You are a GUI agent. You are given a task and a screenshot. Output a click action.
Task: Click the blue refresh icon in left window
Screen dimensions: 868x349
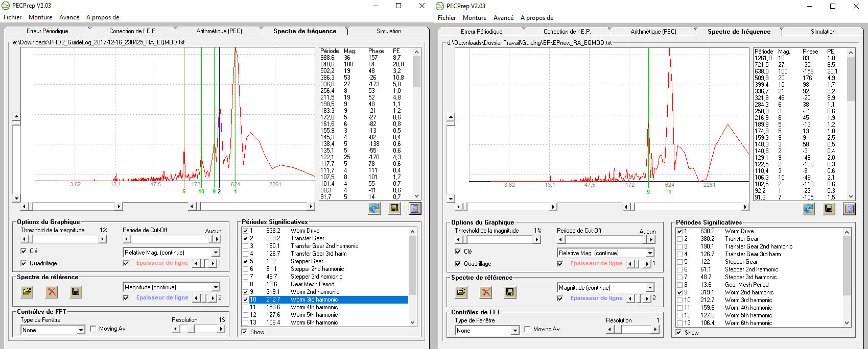point(374,208)
